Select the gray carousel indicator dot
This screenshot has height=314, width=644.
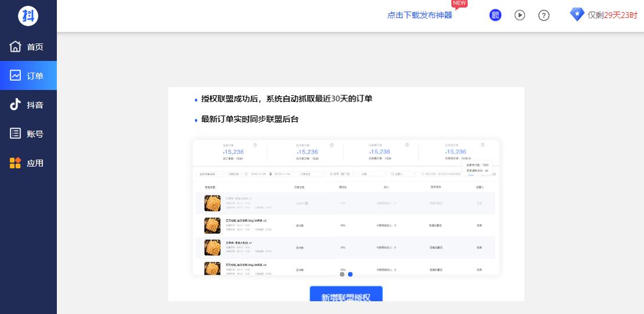pos(342,274)
